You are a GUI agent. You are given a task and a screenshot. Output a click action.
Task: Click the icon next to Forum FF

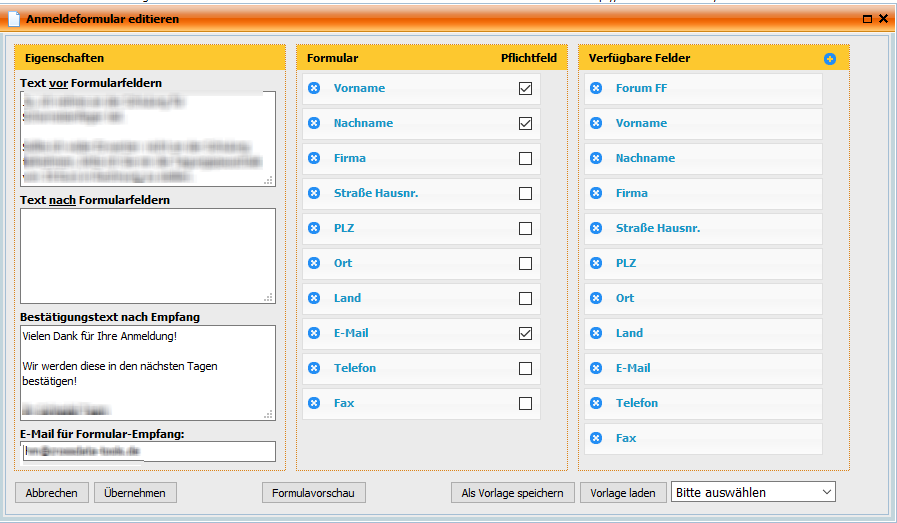click(596, 89)
